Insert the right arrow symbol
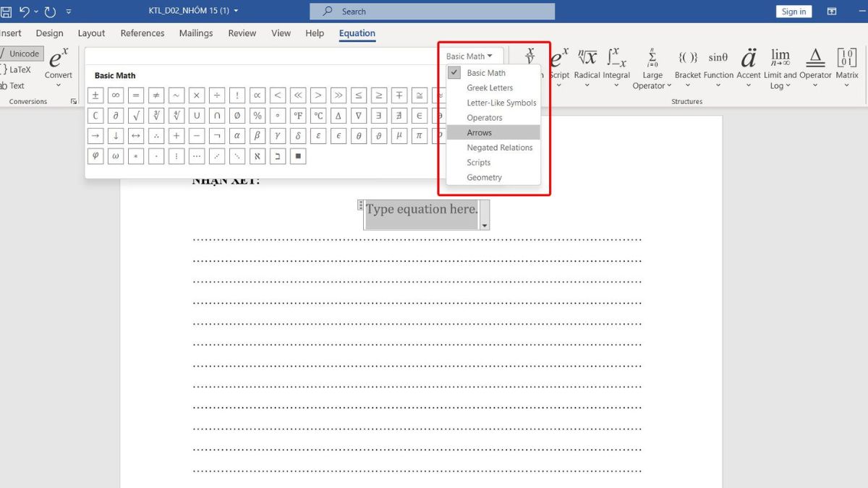Viewport: 868px width, 488px height. (95, 135)
